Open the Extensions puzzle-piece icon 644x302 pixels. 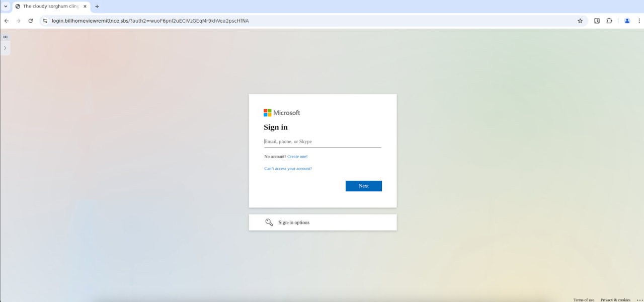609,21
